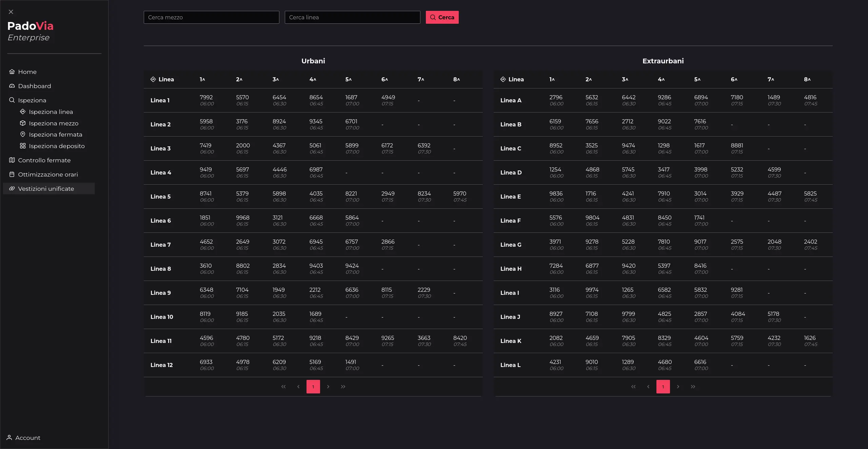Sort Extraurbani table by column 6
This screenshot has height=449, width=868.
(734, 79)
